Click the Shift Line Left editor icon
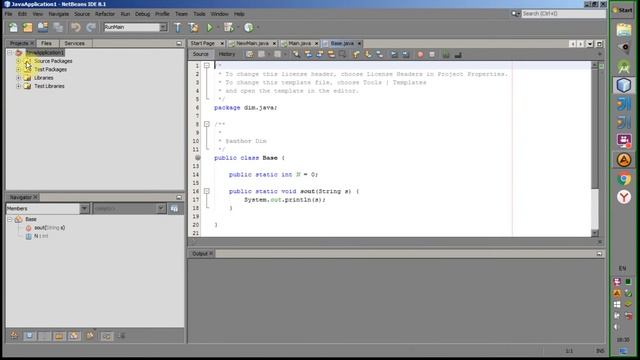Viewport: 640px width, 360px height. click(x=394, y=54)
